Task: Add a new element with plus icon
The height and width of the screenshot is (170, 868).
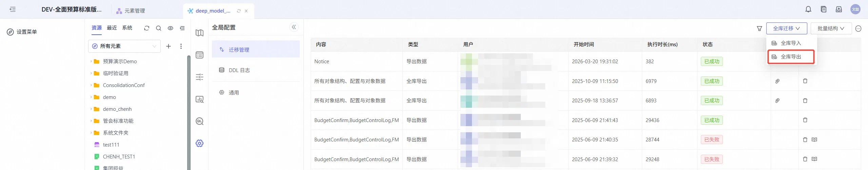Action: [x=169, y=46]
